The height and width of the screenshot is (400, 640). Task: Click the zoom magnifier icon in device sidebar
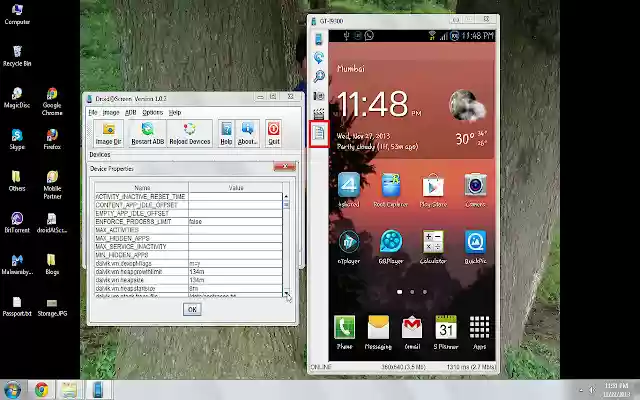pyautogui.click(x=319, y=76)
